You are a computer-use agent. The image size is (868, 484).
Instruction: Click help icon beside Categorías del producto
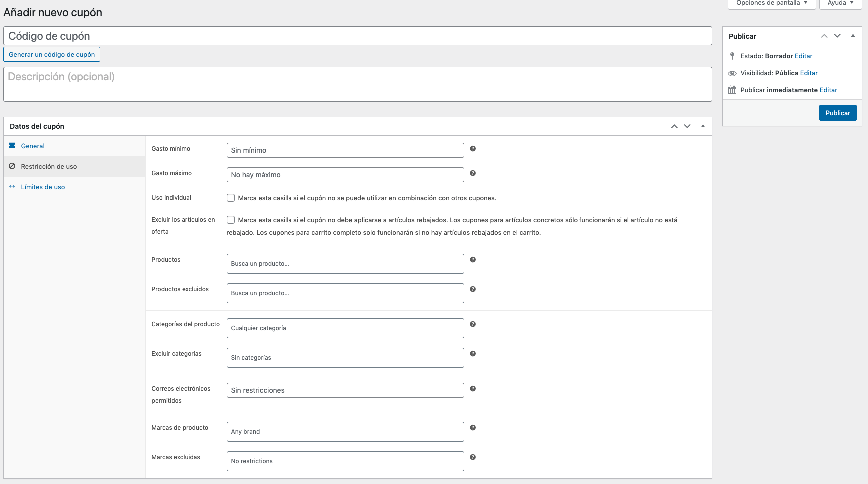click(473, 324)
